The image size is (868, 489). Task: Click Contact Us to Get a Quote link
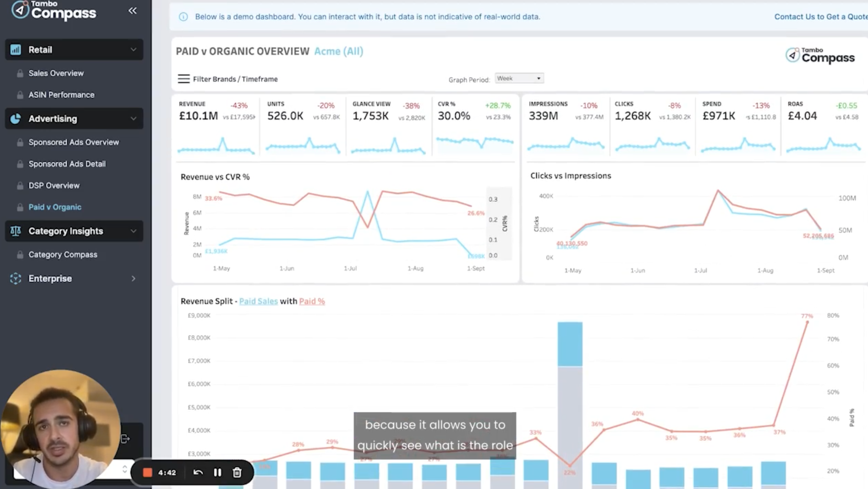pos(821,16)
